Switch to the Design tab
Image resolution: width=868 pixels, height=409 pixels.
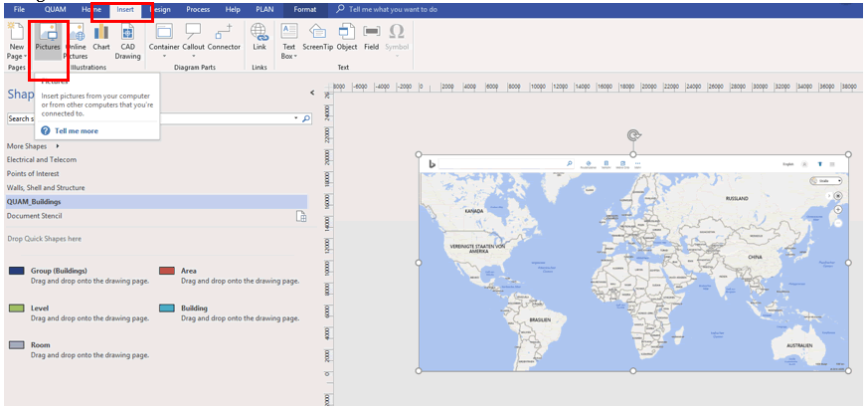click(x=159, y=9)
